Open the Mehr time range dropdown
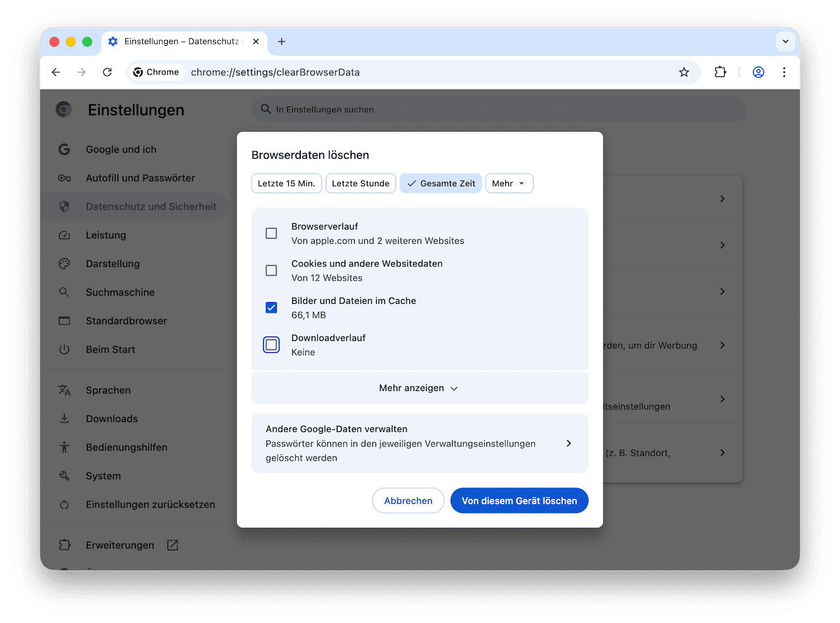 point(509,183)
